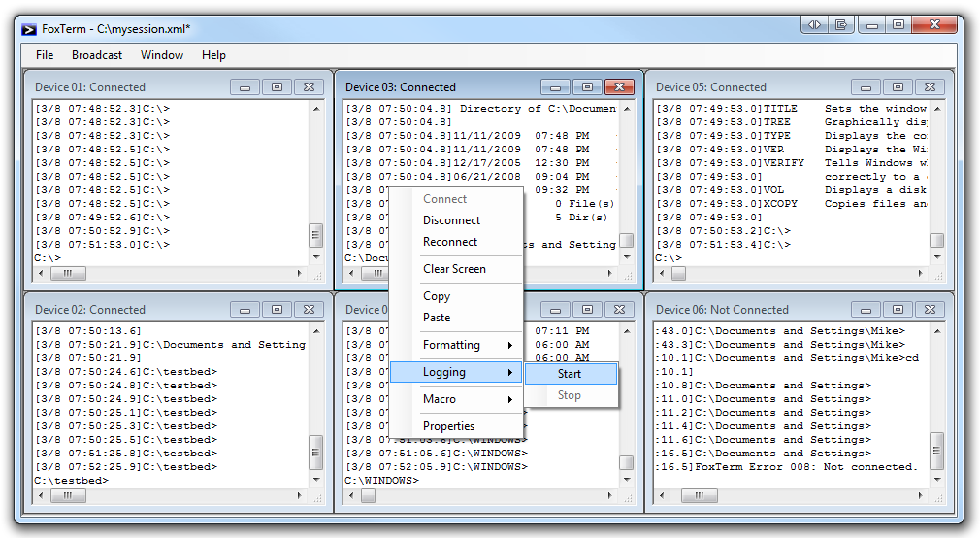The width and height of the screenshot is (980, 538).
Task: Click Device 01 resize grip corner
Action: pos(317,274)
